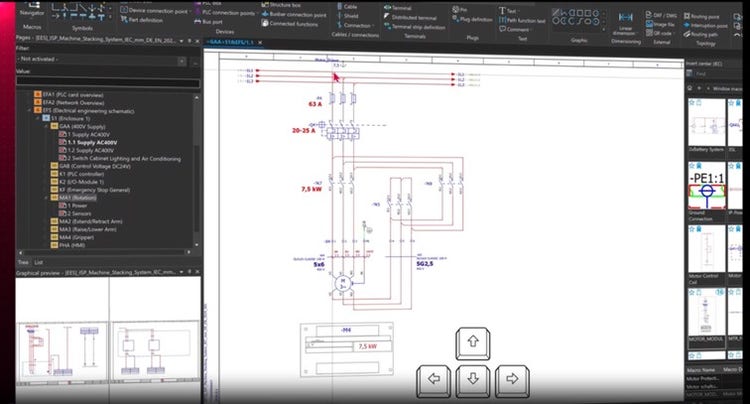750x404 pixels.
Task: Open the Connection dropdown
Action: click(x=373, y=26)
